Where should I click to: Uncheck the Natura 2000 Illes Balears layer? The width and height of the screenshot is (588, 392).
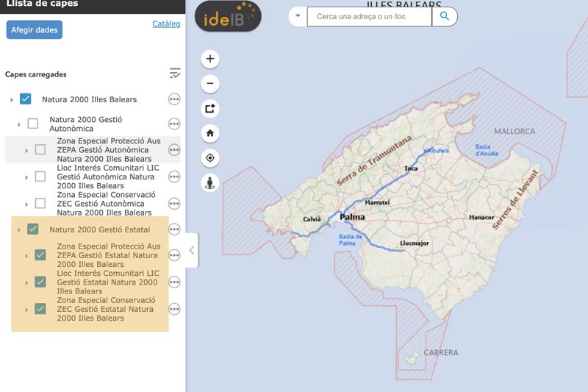[x=26, y=99]
